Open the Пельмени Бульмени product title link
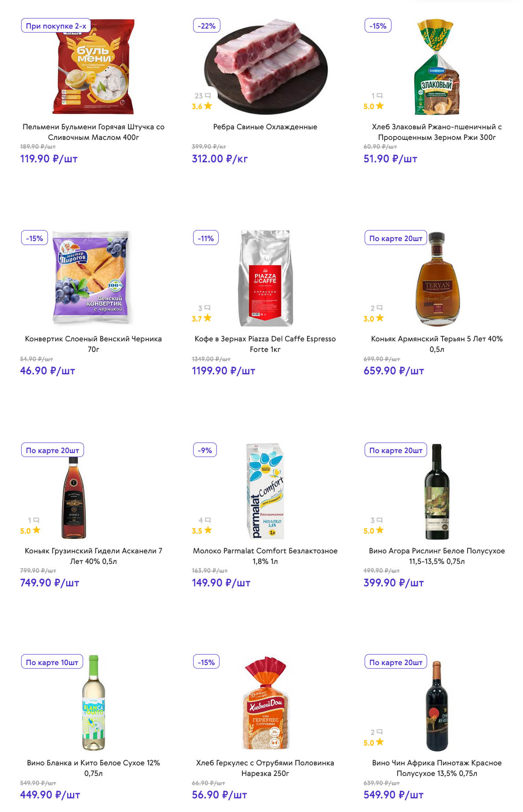The image size is (523, 812). pos(93,132)
